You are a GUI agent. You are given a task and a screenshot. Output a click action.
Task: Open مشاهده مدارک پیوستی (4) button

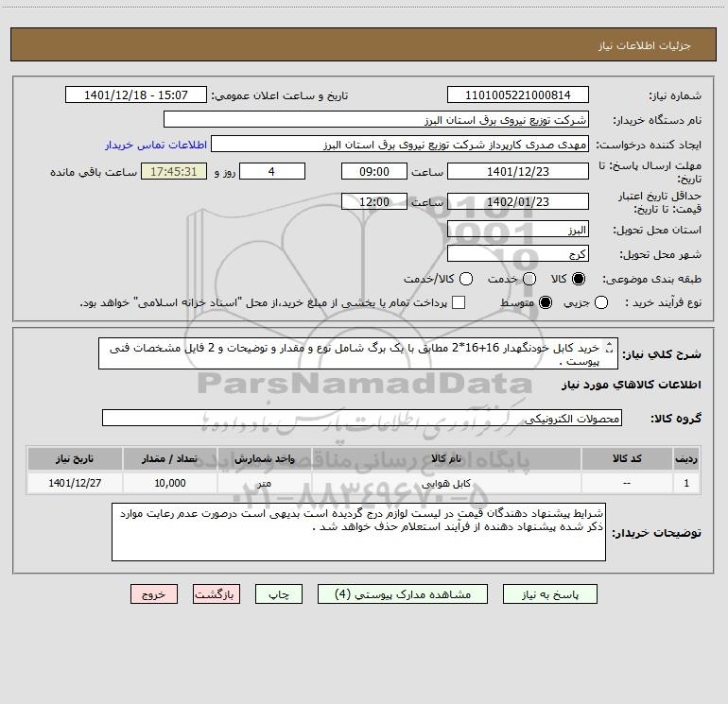403,594
